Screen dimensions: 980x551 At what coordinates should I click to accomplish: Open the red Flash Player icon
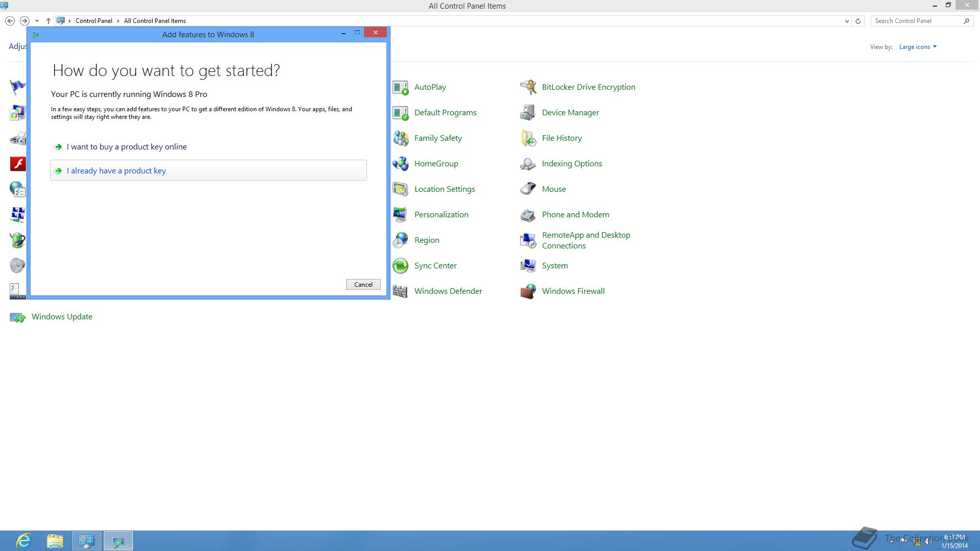click(17, 164)
